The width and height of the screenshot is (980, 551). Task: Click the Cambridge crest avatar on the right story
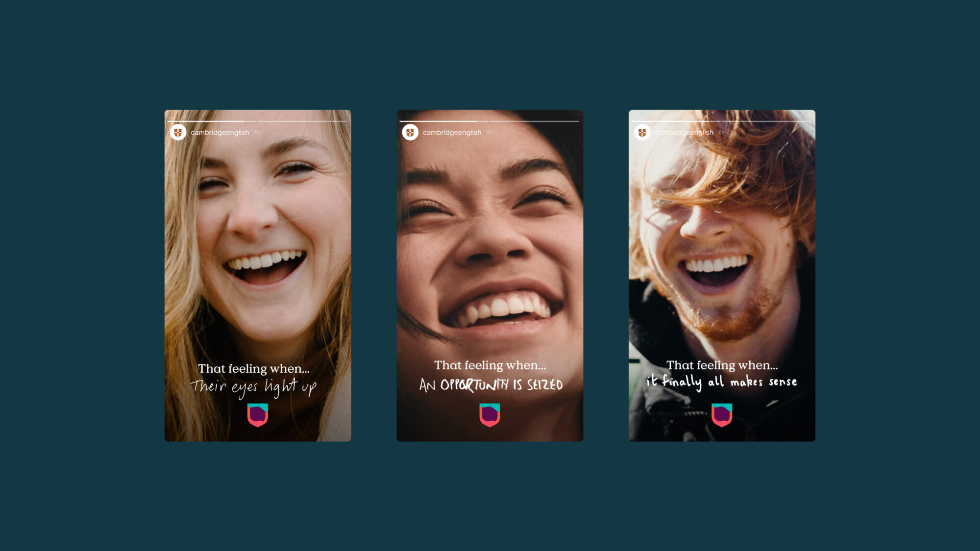(x=642, y=132)
